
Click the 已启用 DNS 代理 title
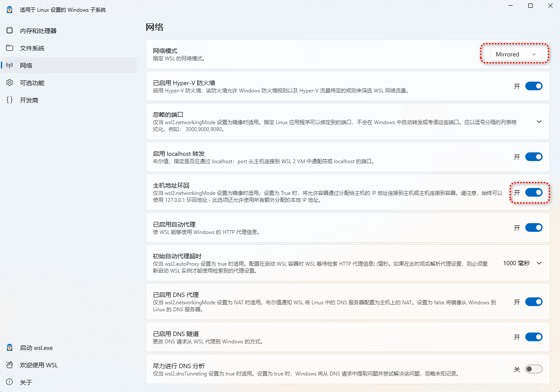point(176,295)
